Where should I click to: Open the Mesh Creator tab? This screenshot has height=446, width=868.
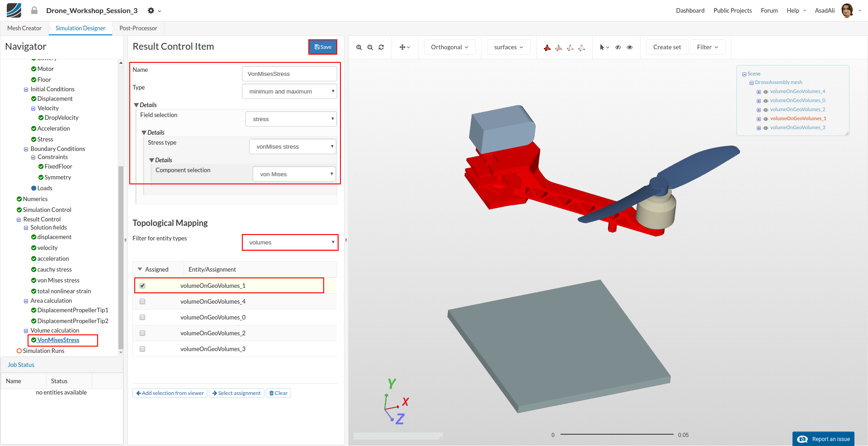(x=24, y=28)
